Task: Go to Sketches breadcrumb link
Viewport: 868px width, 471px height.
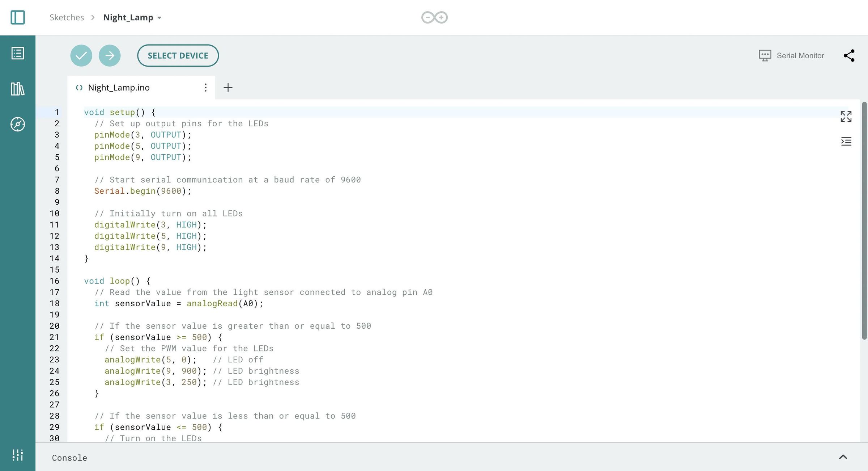Action: coord(67,17)
